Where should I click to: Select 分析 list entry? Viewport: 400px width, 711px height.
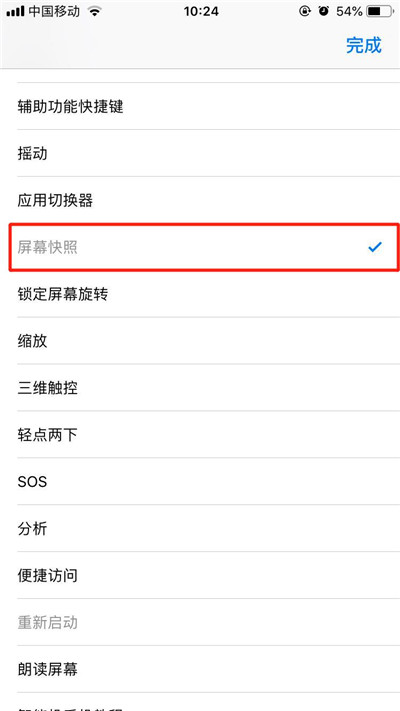pos(200,529)
